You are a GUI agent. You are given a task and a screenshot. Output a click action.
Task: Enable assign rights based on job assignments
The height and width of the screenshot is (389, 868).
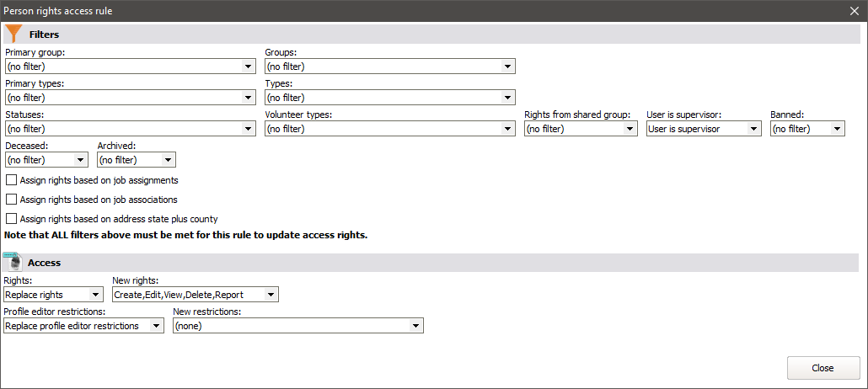pyautogui.click(x=12, y=180)
